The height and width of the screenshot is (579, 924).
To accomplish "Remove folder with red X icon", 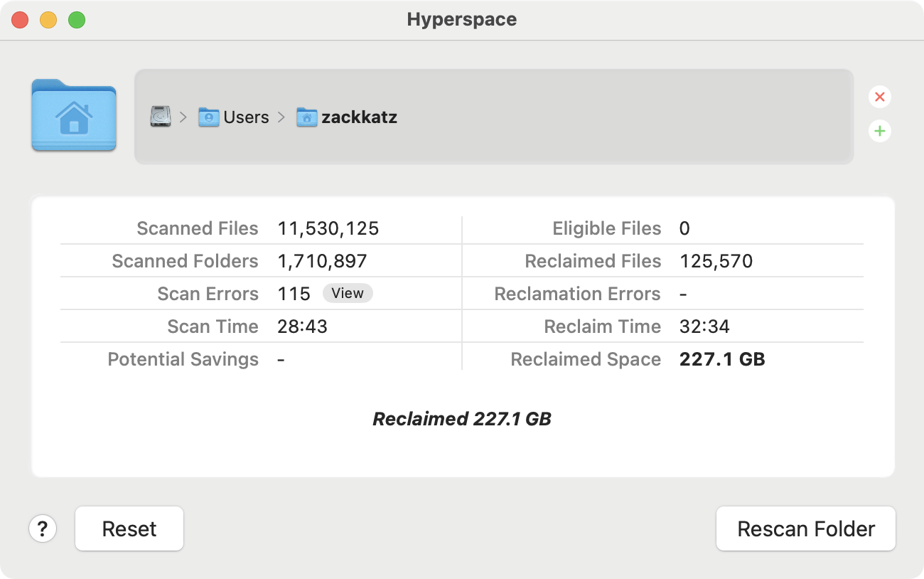I will (x=880, y=97).
